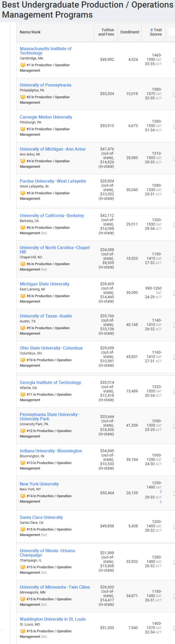
Task: Sort by the Enrollment column header
Action: (130, 32)
